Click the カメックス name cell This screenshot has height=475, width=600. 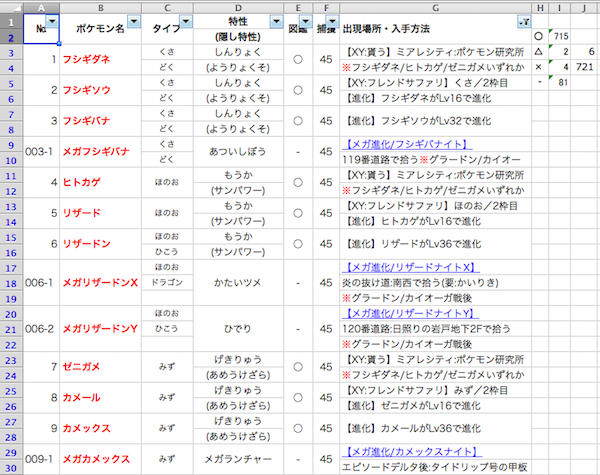[101, 428]
